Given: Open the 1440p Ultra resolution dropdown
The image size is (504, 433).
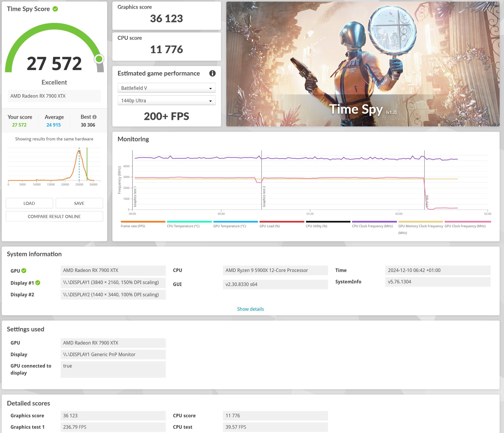Looking at the screenshot, I should [166, 101].
